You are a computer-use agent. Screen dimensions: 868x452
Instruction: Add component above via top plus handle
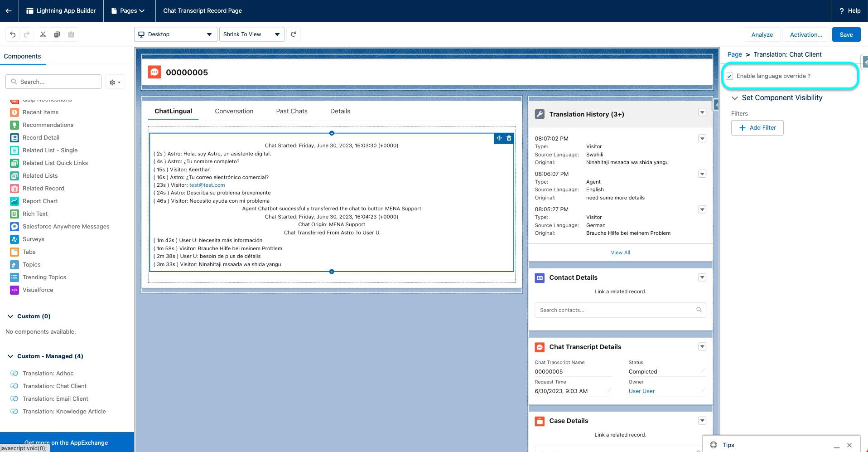332,133
